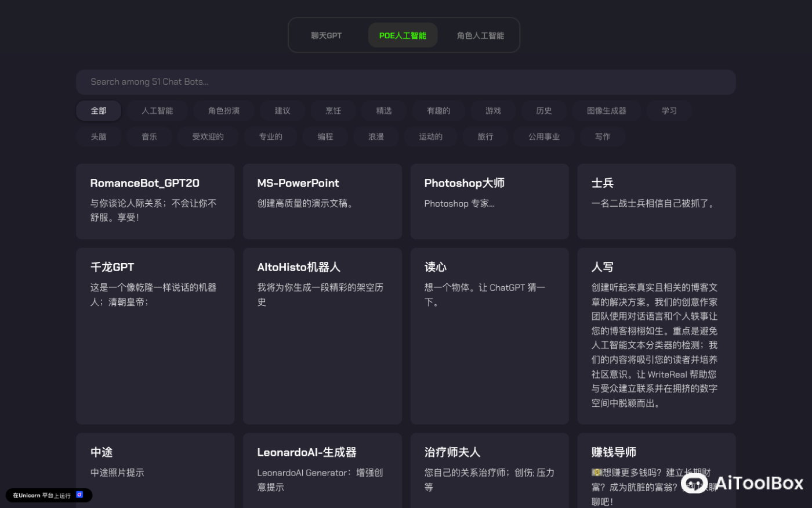The height and width of the screenshot is (508, 812).
Task: Click the chat bot search field
Action: (x=406, y=81)
